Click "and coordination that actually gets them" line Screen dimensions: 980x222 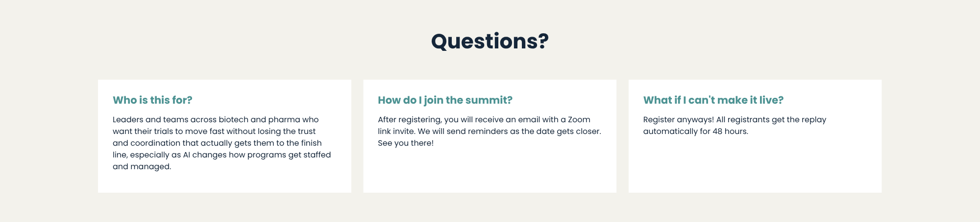(217, 143)
